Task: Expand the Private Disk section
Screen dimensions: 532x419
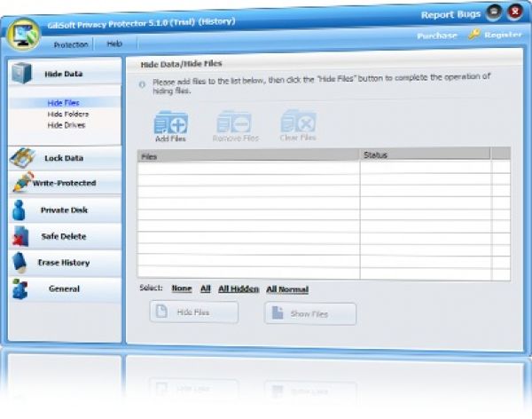Action: [x=64, y=210]
